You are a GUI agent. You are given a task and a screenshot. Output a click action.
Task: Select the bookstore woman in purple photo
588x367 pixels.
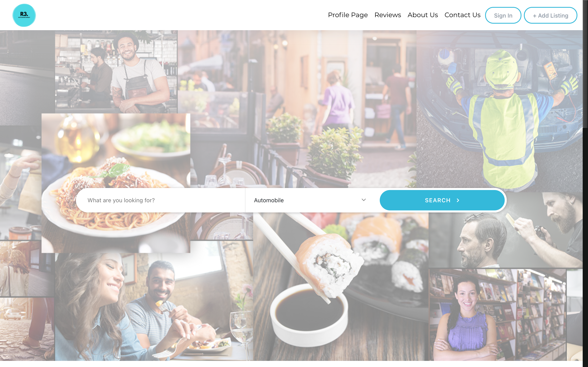[x=497, y=315]
